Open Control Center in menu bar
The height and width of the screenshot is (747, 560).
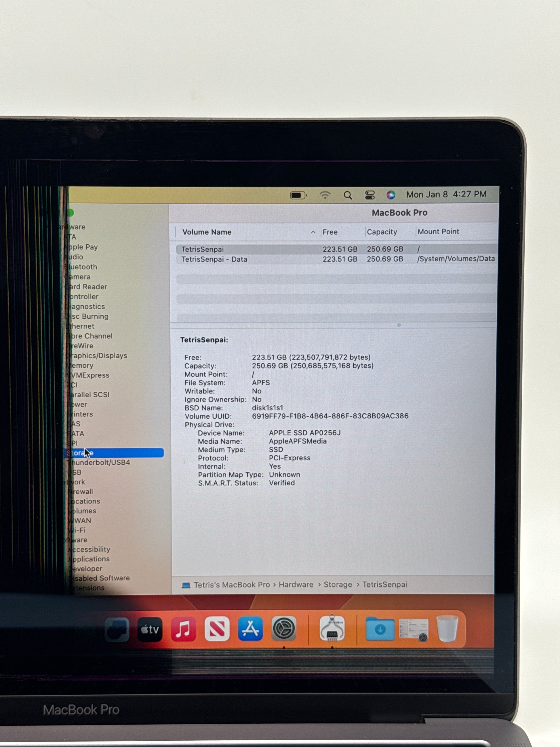pos(369,195)
